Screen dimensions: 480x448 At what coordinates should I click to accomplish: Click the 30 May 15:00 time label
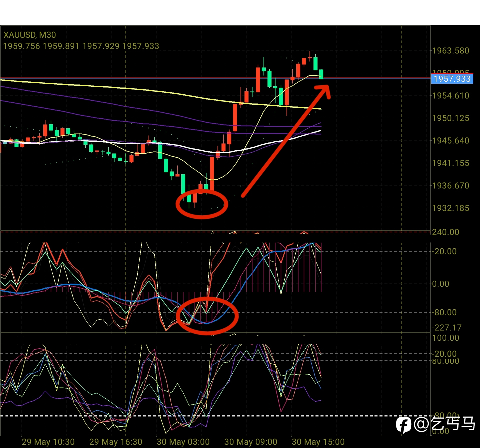pos(318,442)
